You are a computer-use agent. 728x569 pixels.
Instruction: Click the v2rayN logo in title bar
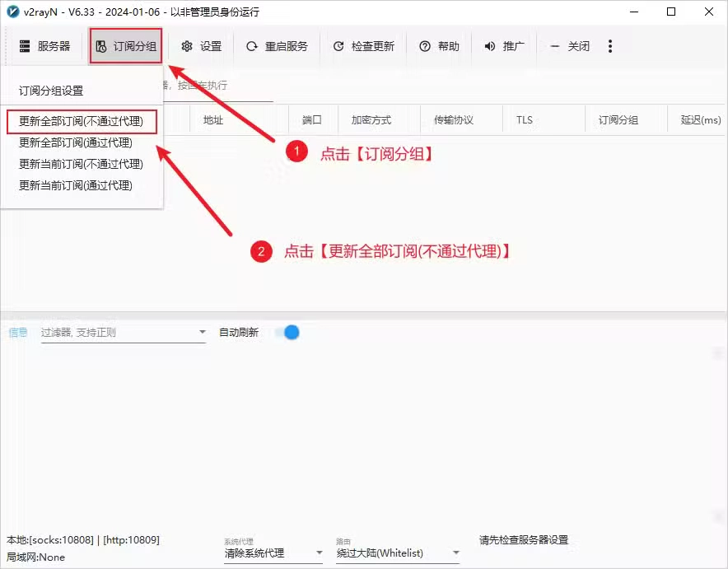click(x=12, y=12)
